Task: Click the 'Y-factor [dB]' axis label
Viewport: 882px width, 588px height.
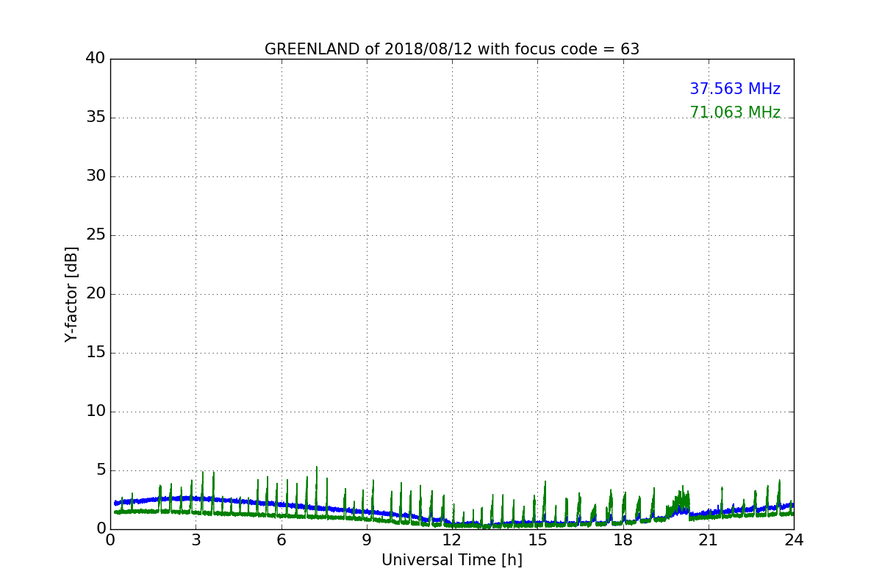Action: (x=71, y=294)
